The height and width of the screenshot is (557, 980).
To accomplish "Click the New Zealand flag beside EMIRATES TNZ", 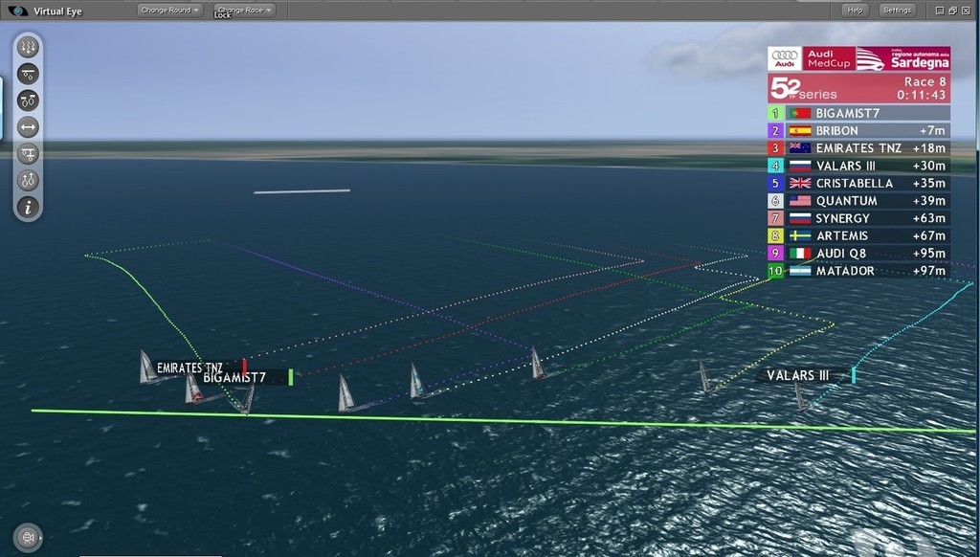I will point(800,148).
